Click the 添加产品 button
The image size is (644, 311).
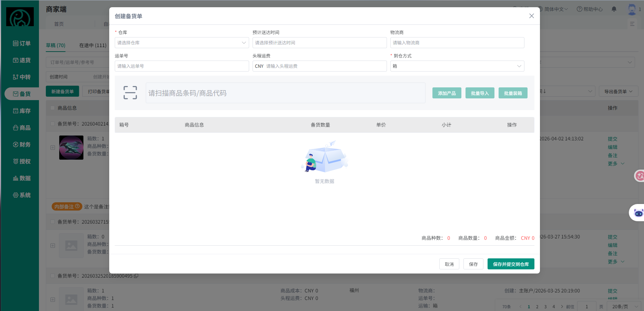pyautogui.click(x=447, y=93)
